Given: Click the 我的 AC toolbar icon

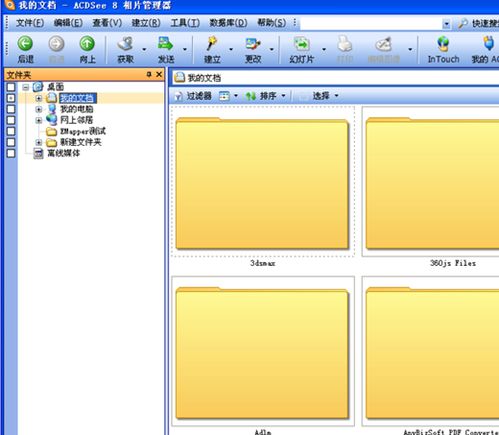Looking at the screenshot, I should point(488,44).
